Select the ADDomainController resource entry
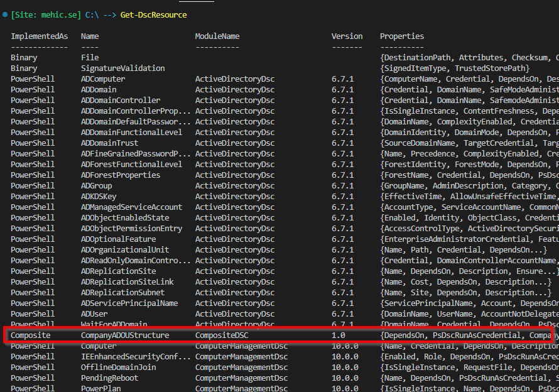Viewport: 559px width, 392px height. coord(121,101)
